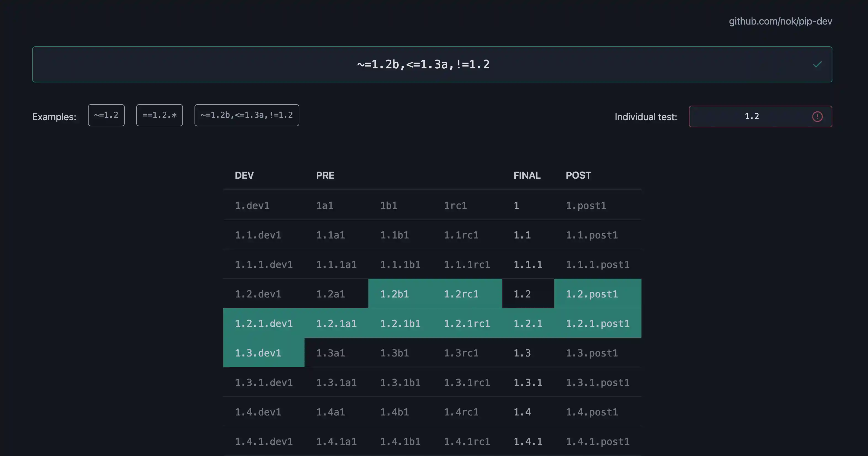Image resolution: width=868 pixels, height=456 pixels.
Task: Click the highlighted 1.2.post1 version cell
Action: point(592,294)
